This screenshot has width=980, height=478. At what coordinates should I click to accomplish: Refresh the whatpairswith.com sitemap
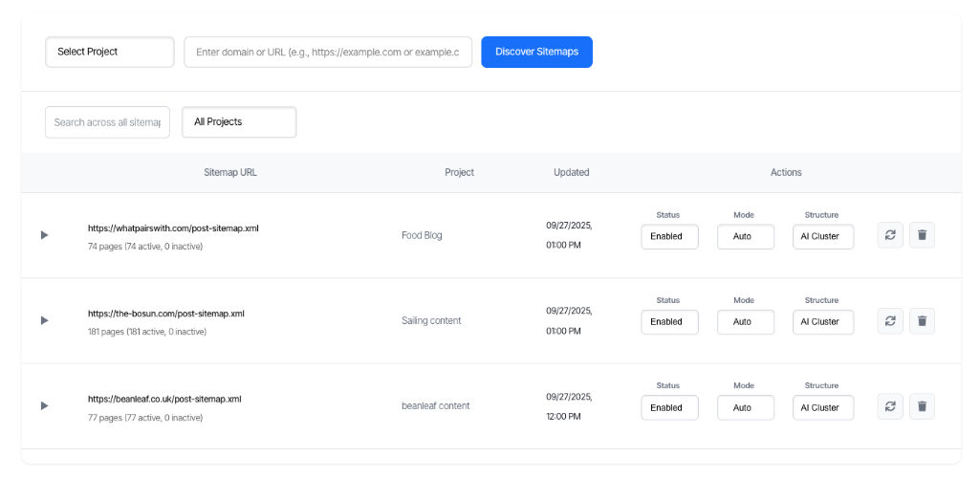coord(890,235)
